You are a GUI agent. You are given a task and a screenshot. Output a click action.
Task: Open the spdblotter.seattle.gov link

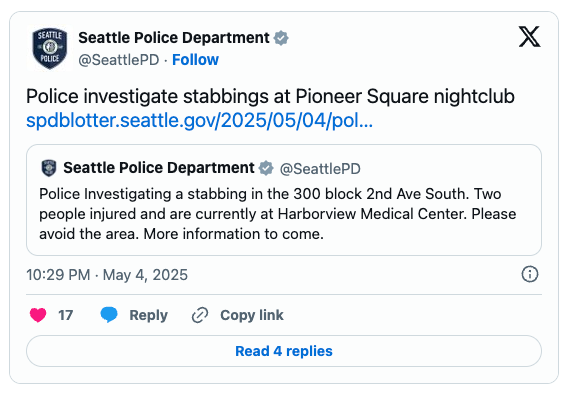point(199,120)
